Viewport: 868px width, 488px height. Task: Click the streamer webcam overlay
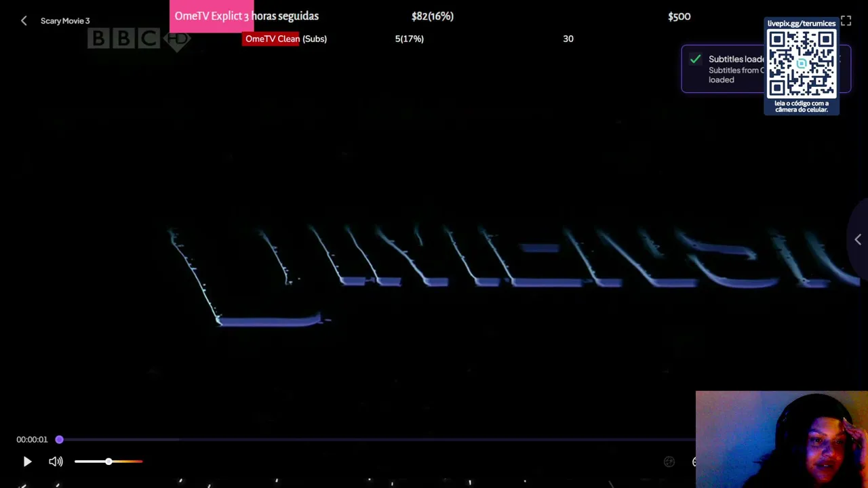pos(782,439)
